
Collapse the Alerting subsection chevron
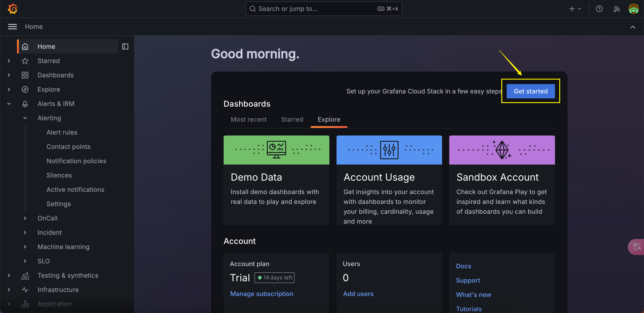click(x=25, y=118)
